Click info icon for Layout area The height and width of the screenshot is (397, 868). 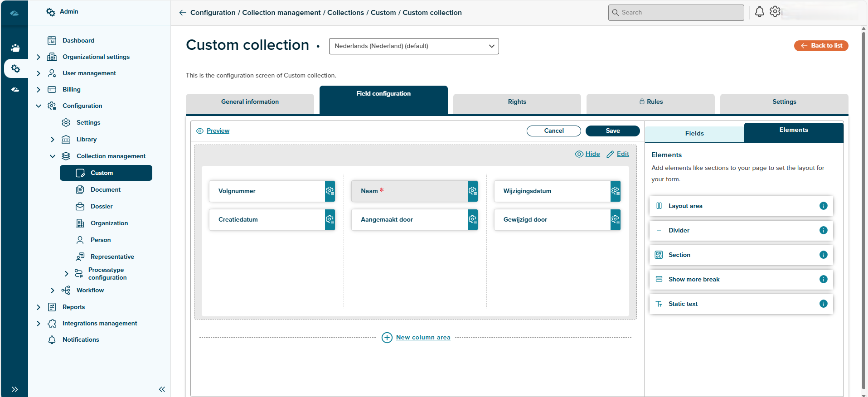[823, 206]
